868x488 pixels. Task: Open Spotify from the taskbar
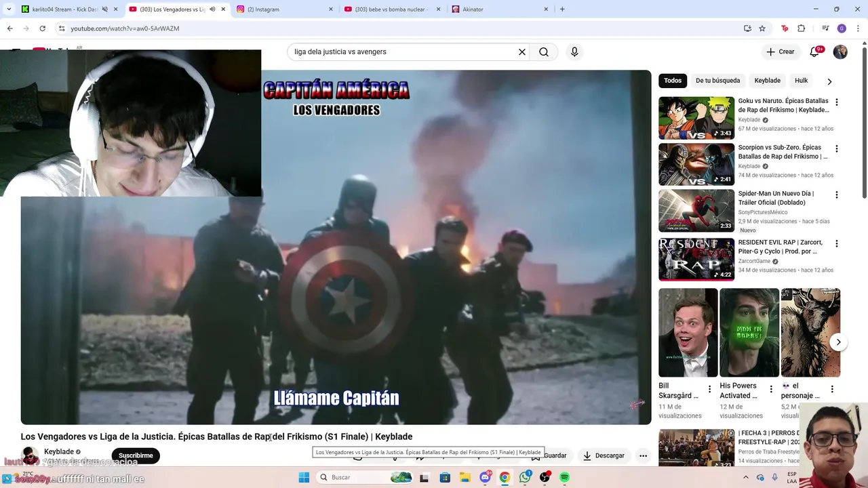pyautogui.click(x=564, y=478)
